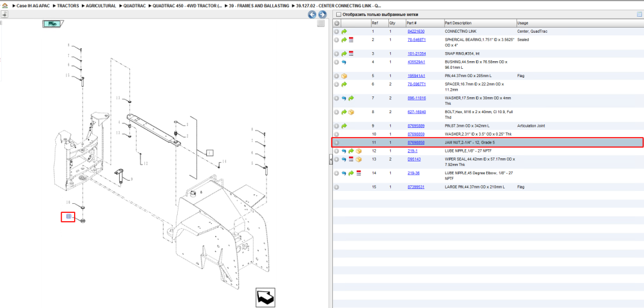The height and width of the screenshot is (308, 644).
Task: Open part number 627-16040 link
Action: tap(417, 112)
